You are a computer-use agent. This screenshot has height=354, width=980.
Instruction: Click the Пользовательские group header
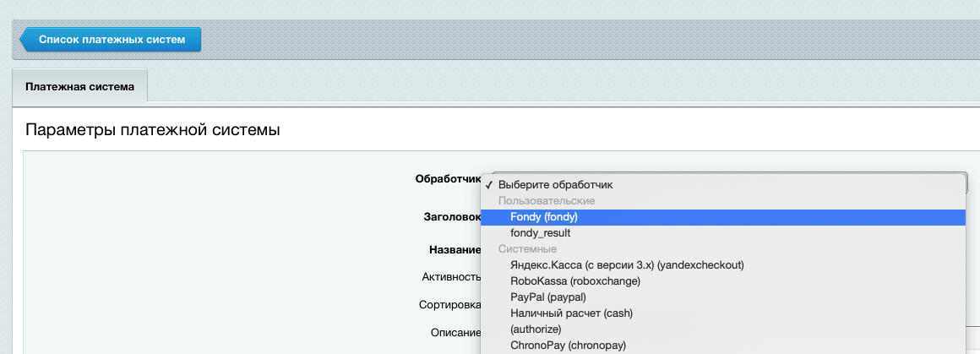547,201
